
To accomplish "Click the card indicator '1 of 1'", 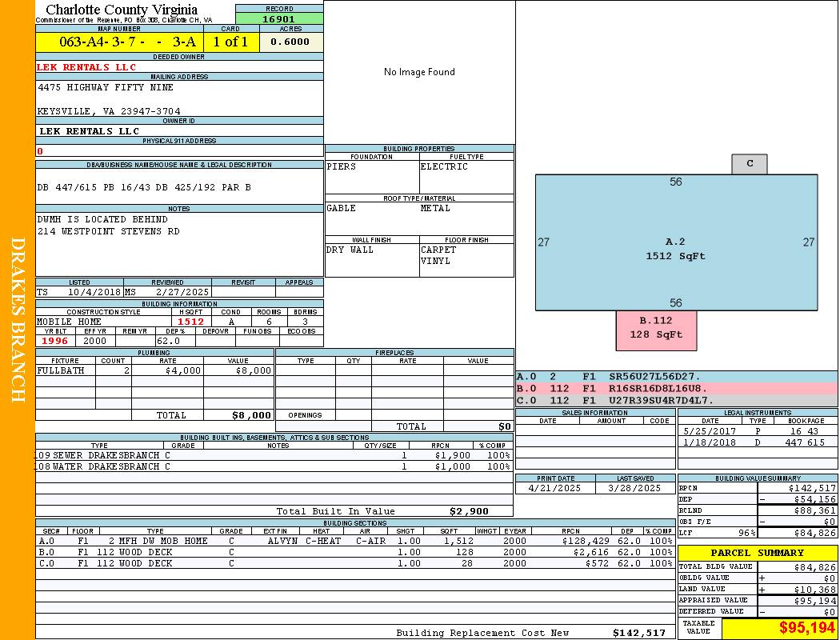I will point(230,42).
